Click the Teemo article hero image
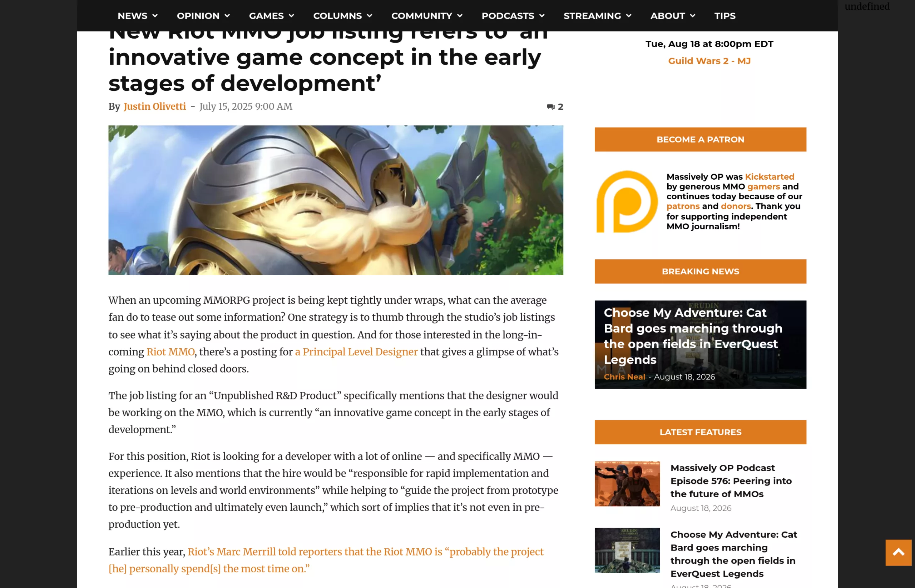Image resolution: width=915 pixels, height=588 pixels. 335,200
